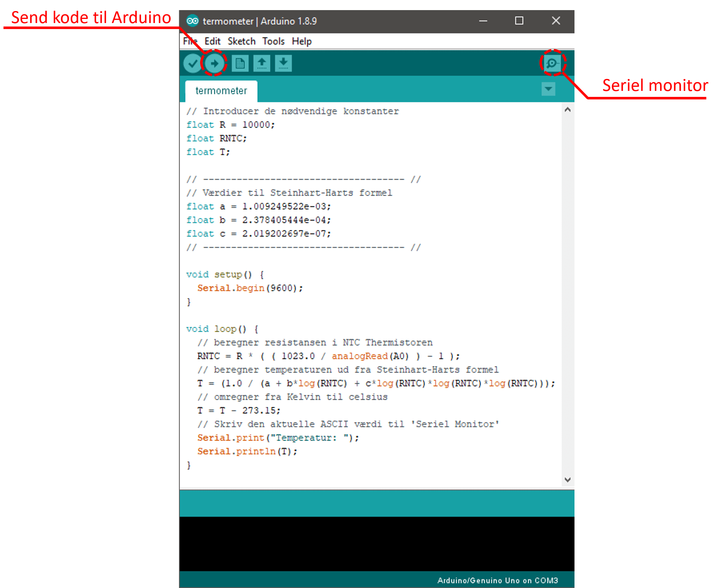Open the Edit menu

point(212,41)
